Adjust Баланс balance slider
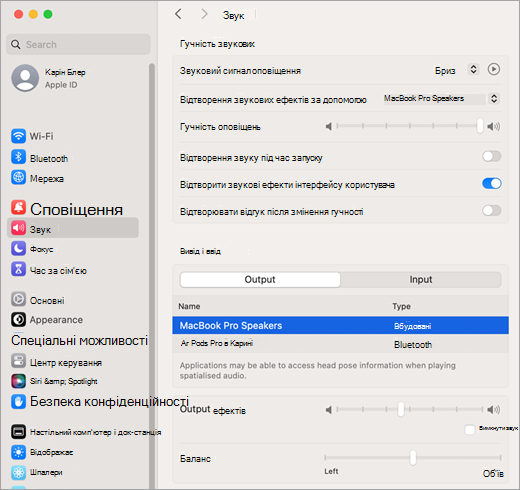 tap(413, 457)
